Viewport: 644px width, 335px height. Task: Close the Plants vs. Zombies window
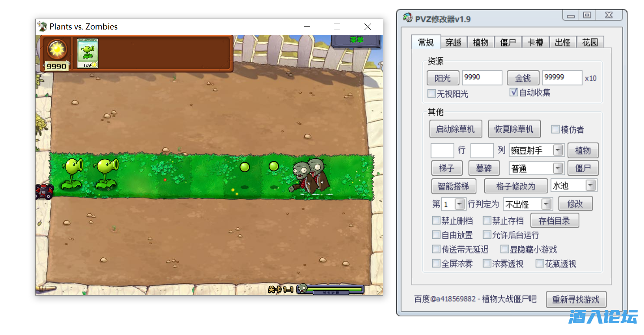coord(368,27)
